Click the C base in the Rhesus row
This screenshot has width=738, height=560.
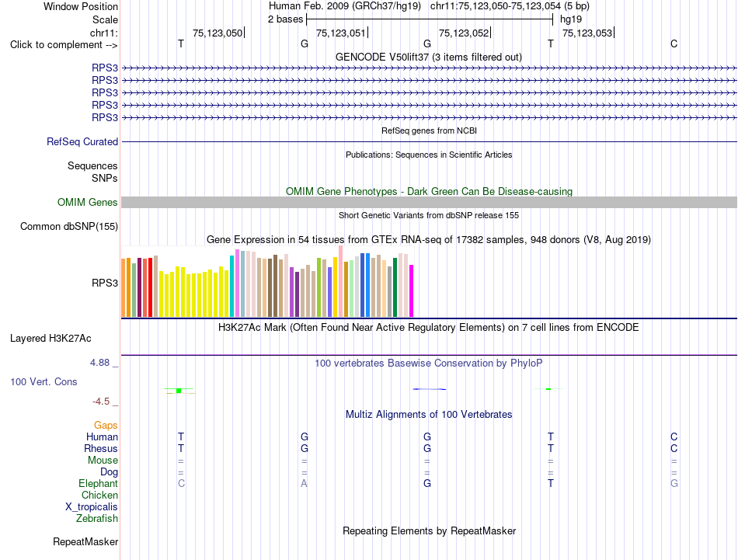(674, 448)
